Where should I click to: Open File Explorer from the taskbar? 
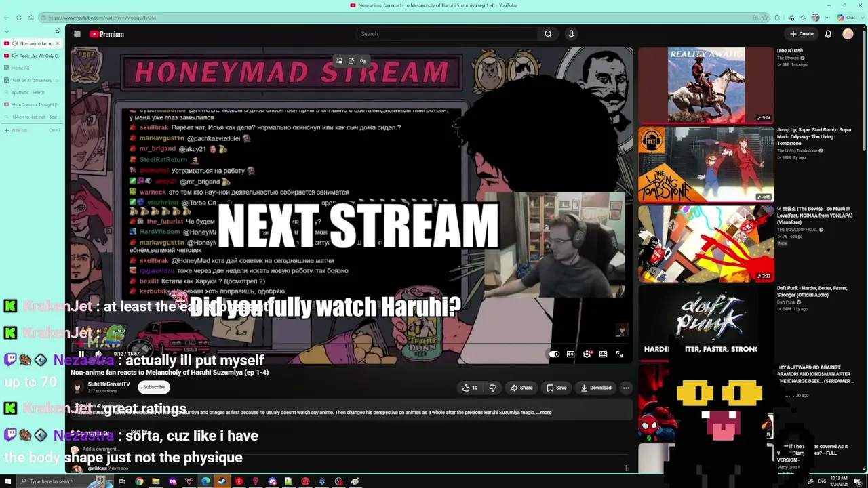point(156,481)
